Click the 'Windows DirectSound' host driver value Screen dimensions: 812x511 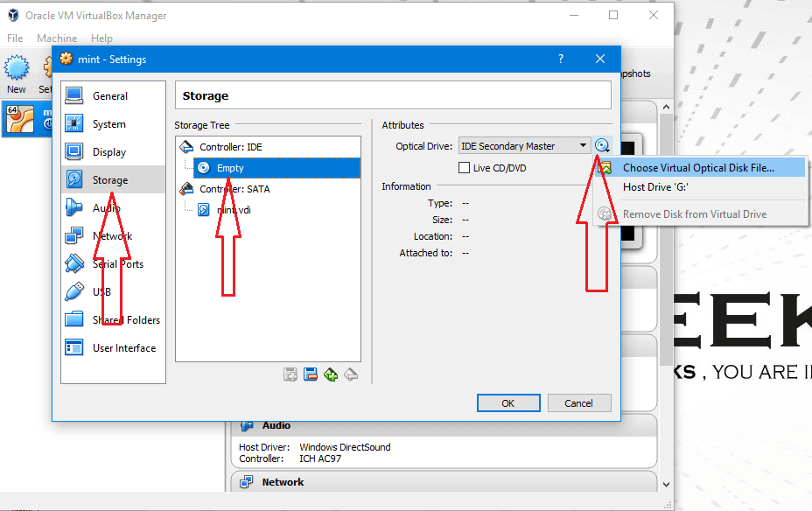pyautogui.click(x=345, y=447)
